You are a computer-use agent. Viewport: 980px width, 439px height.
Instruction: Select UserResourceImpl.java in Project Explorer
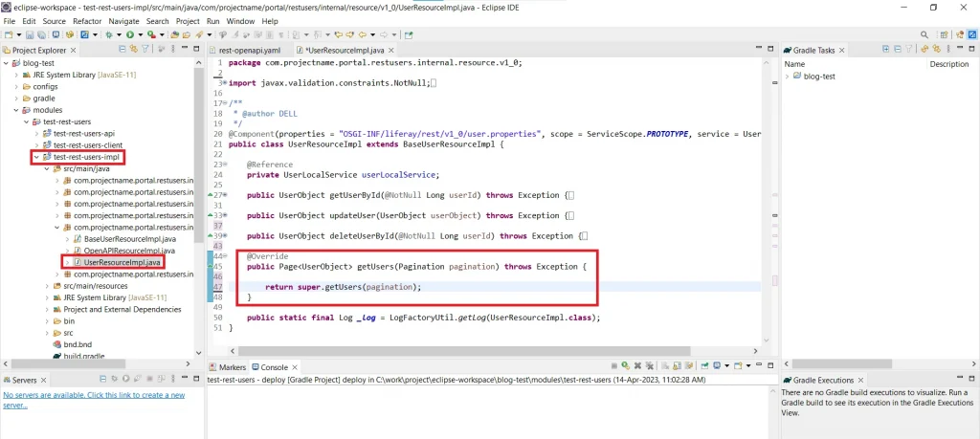click(x=122, y=262)
